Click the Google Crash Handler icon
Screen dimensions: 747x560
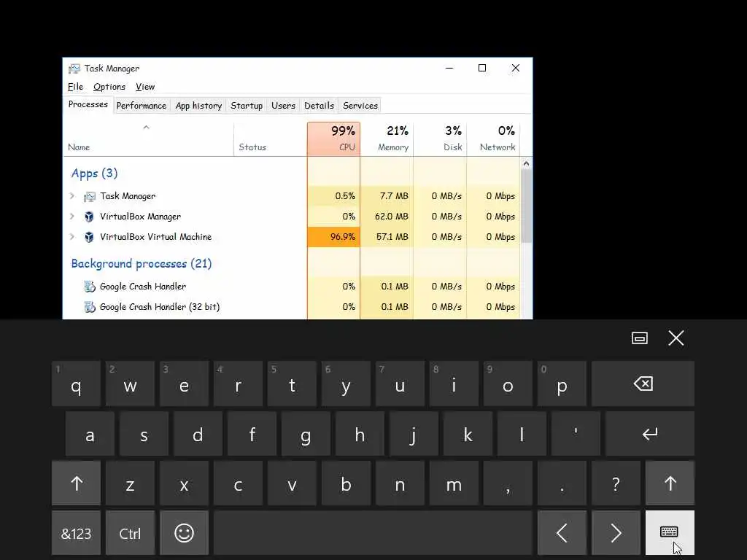pos(90,287)
